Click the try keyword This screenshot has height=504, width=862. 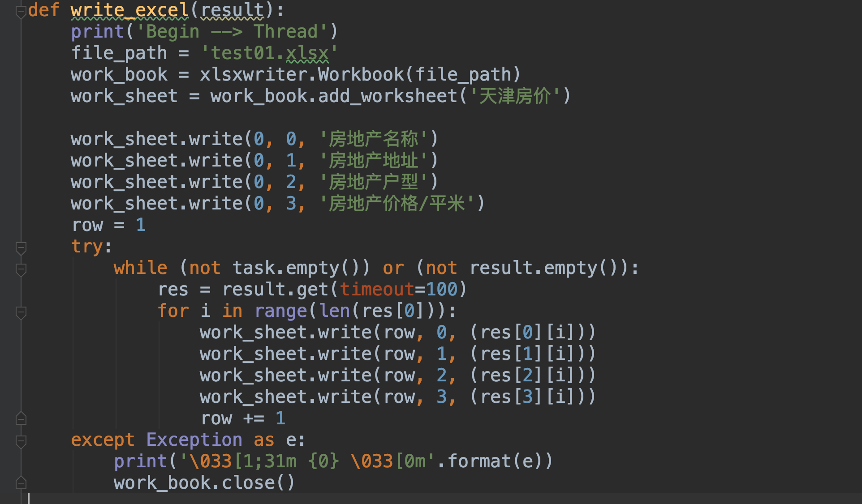click(x=87, y=247)
